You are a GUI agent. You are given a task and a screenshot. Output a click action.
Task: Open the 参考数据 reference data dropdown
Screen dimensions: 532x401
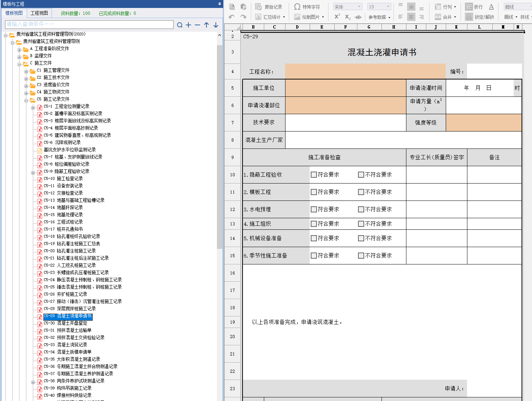[379, 17]
